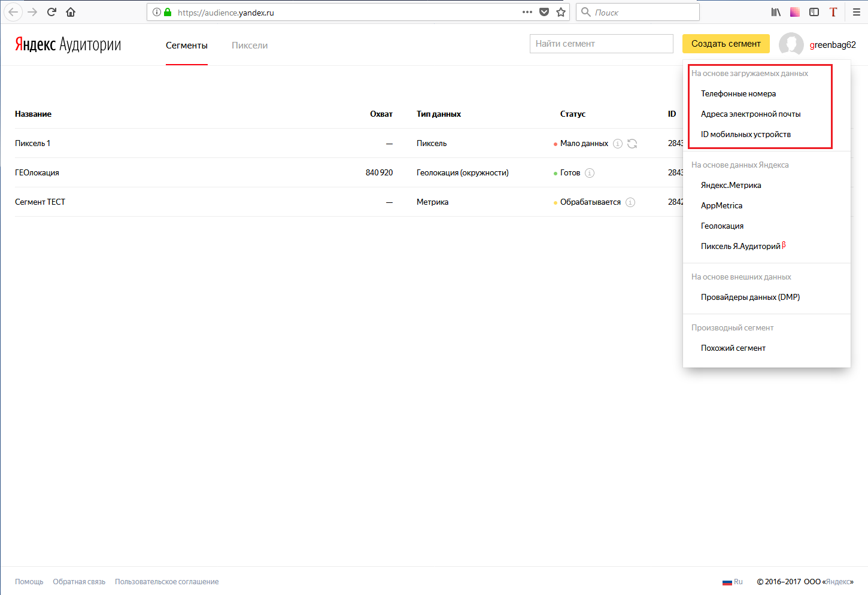Viewport: 868px width, 595px height.
Task: Click the Яндекс Аудитории logo
Action: [x=68, y=44]
